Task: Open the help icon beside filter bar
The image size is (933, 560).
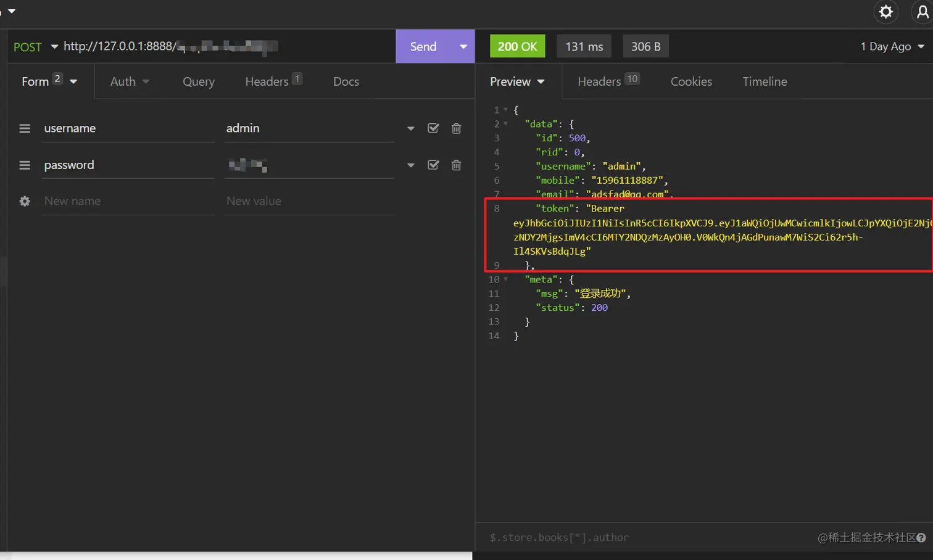Action: (921, 538)
